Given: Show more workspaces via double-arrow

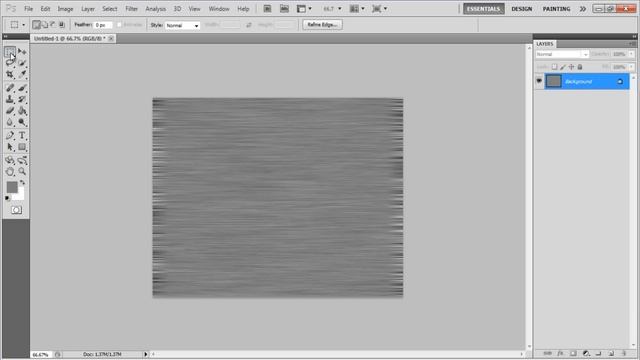Looking at the screenshot, I should click(582, 9).
